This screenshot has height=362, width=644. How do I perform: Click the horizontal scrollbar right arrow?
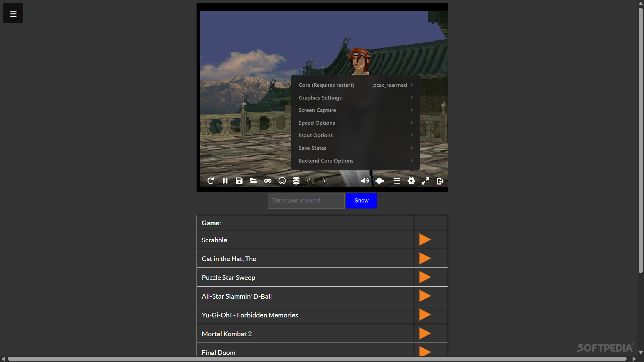point(634,359)
